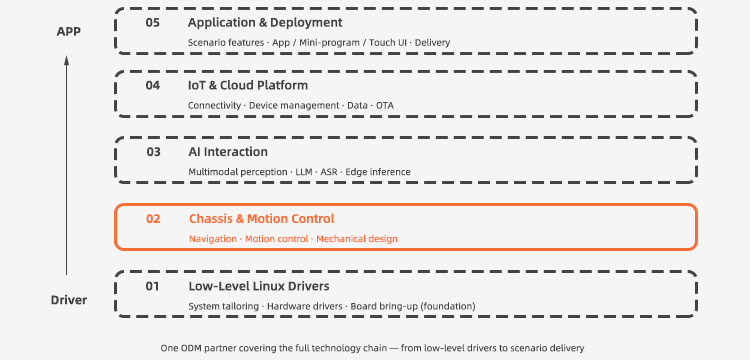Screen dimensions: 750x360
Task: Click the number "04" label
Action: [x=153, y=86]
